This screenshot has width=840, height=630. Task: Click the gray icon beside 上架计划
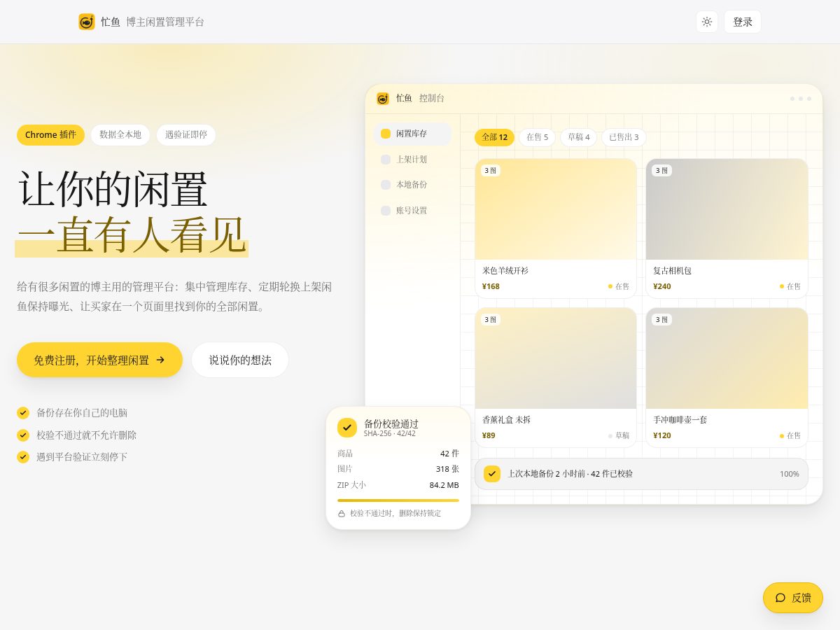[x=386, y=160]
